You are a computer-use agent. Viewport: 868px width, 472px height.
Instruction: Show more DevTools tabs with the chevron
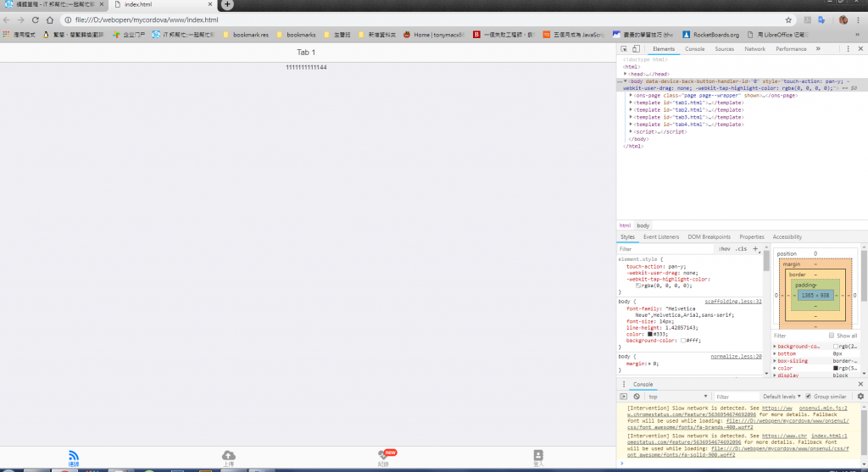click(818, 48)
